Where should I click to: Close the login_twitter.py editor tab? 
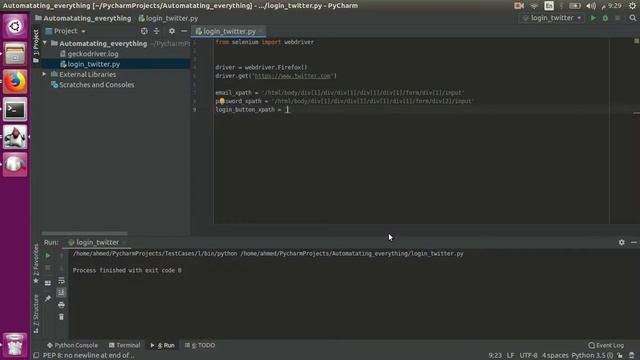(261, 31)
